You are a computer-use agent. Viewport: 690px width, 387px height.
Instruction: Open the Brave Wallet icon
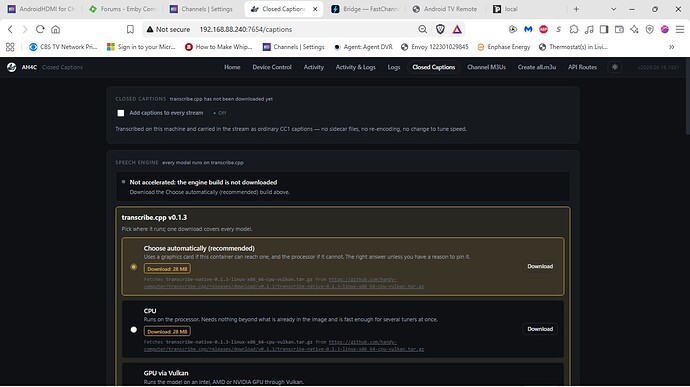(619, 29)
